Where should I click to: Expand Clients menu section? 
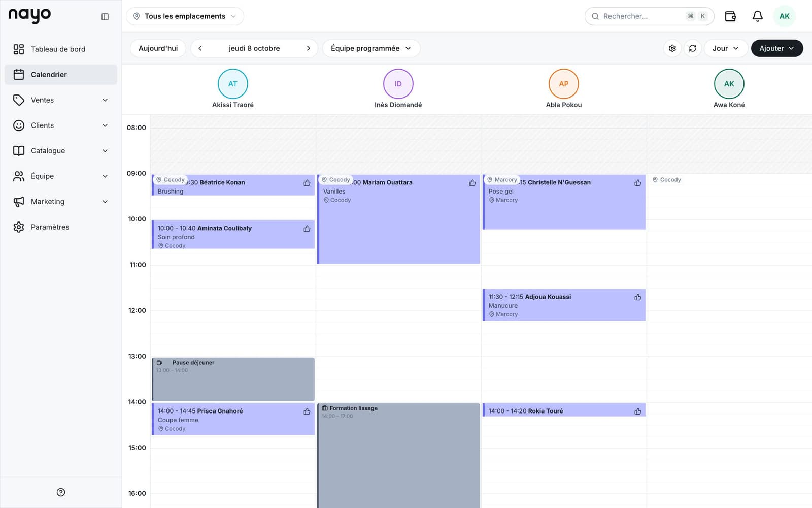tap(61, 125)
